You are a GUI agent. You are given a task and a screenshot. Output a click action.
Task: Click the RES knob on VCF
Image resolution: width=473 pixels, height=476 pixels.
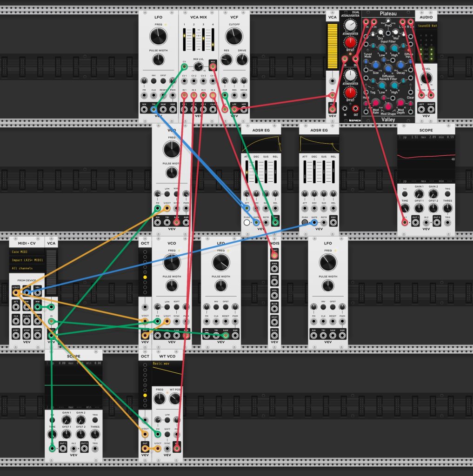tap(227, 59)
